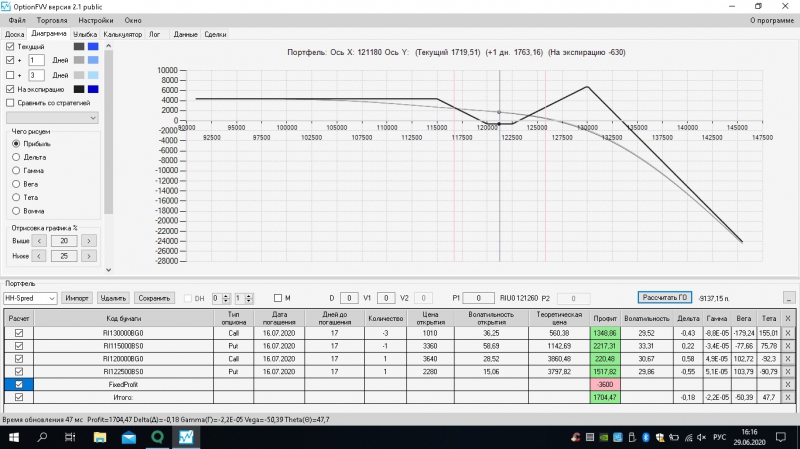Uncheck the RI130000BG0 row Расчет checkbox
Viewport: 800px width, 449px height.
click(x=19, y=333)
